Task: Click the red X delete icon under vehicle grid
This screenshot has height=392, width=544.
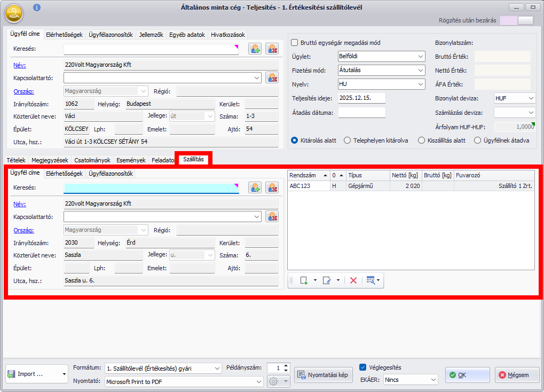Action: 353,280
